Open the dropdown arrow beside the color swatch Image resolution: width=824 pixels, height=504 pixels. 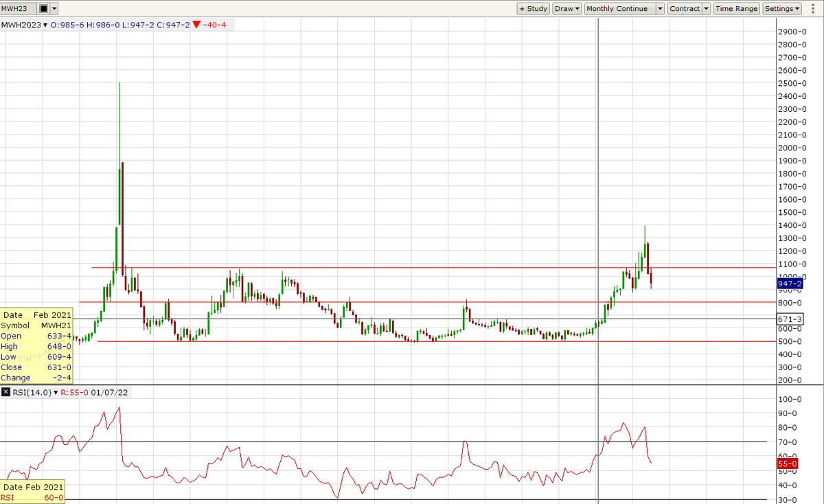coord(54,9)
